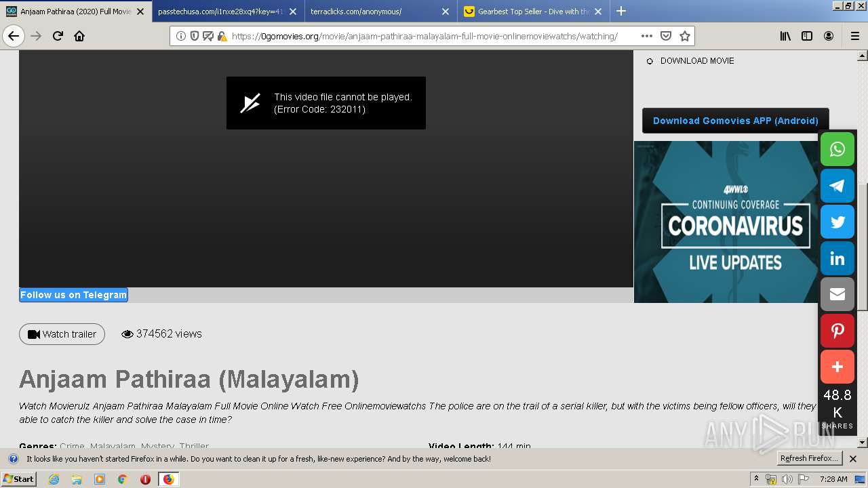Open Windows Explorer folder from taskbar
Image resolution: width=868 pixels, height=488 pixels.
[x=77, y=479]
